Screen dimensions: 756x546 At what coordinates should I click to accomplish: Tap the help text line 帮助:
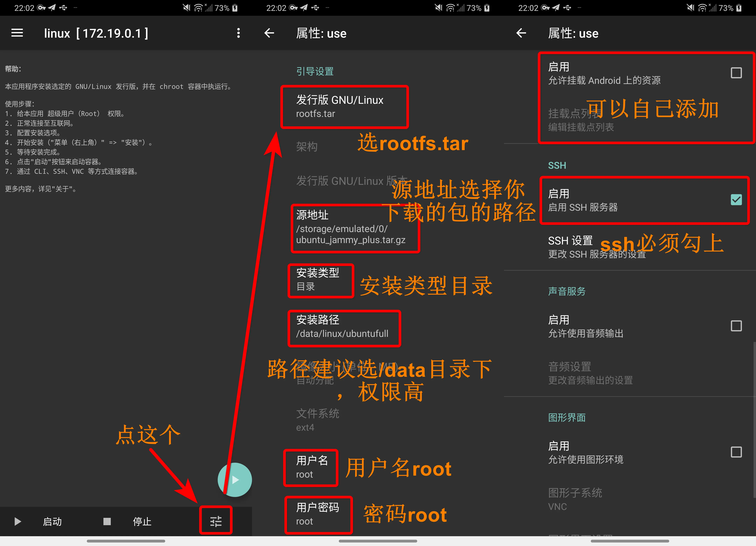click(13, 69)
